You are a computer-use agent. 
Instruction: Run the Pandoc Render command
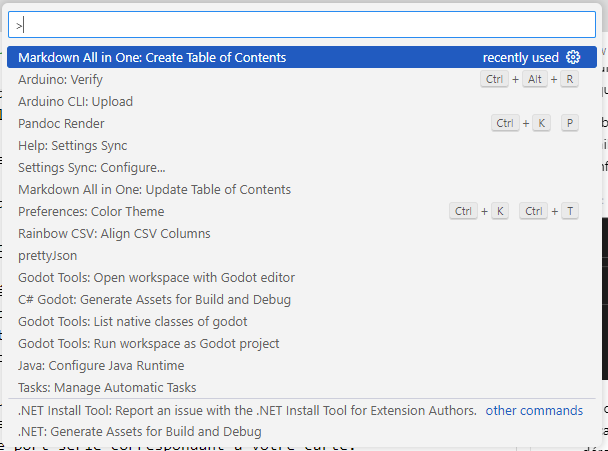(x=61, y=124)
